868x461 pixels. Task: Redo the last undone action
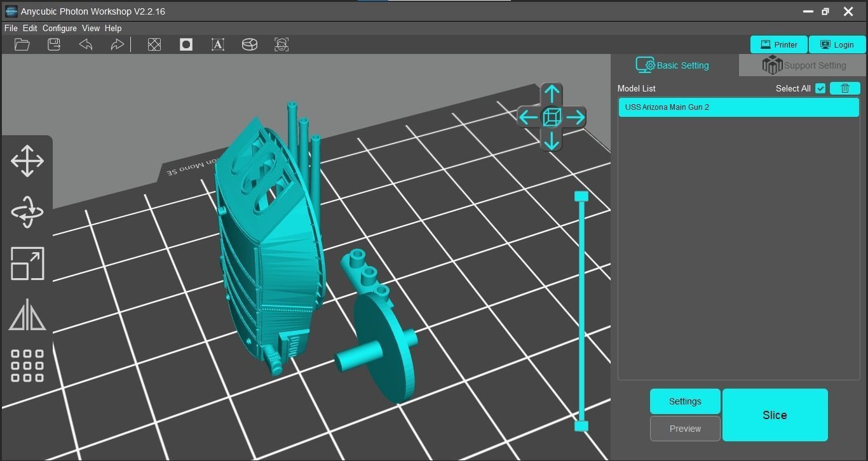coord(117,44)
